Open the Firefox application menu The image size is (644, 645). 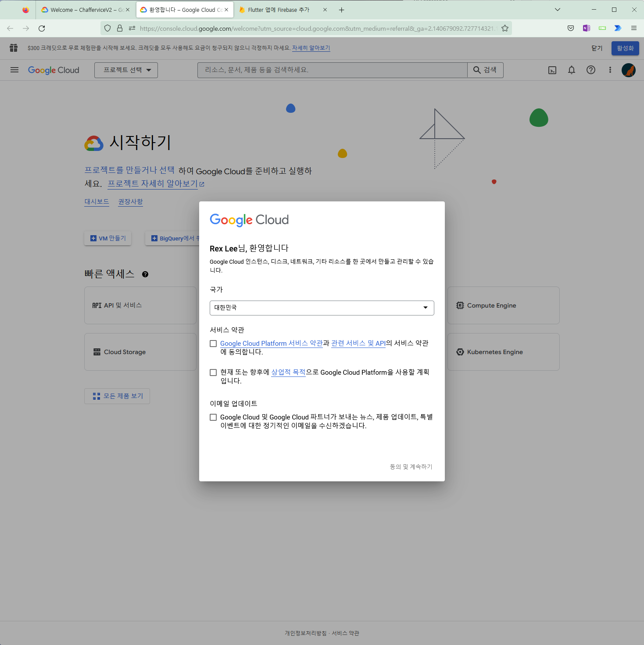coord(633,28)
